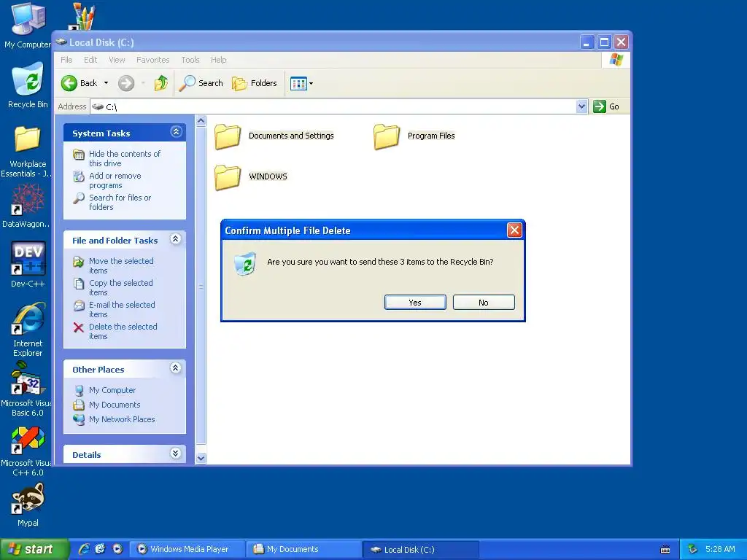Viewport: 747px width, 560px height.
Task: Launch Windows Media Player from Quick Launch
Action: [117, 549]
